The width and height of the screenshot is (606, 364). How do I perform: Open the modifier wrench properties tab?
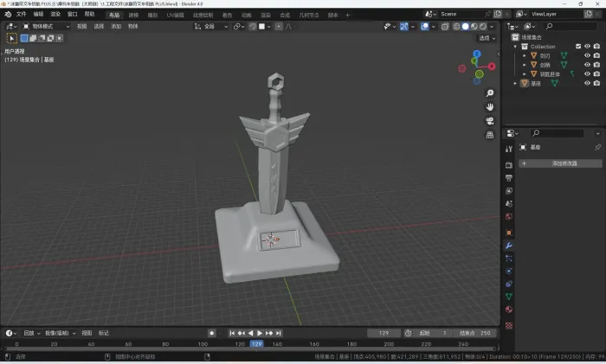pyautogui.click(x=509, y=246)
